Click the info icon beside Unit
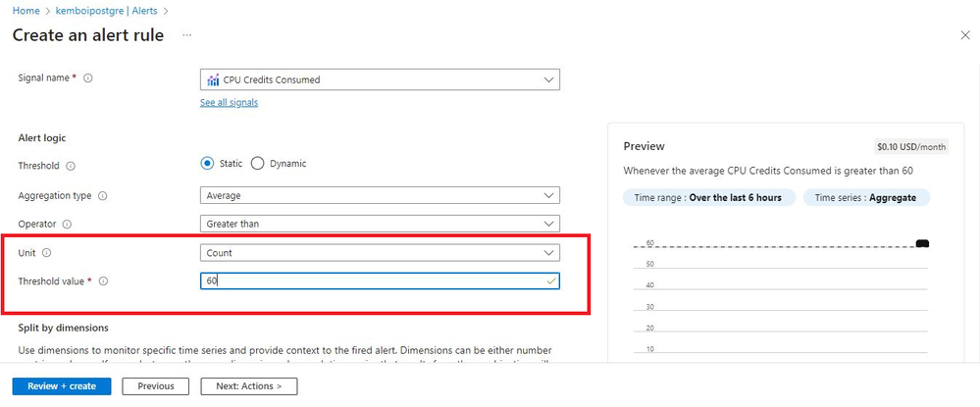 46,253
